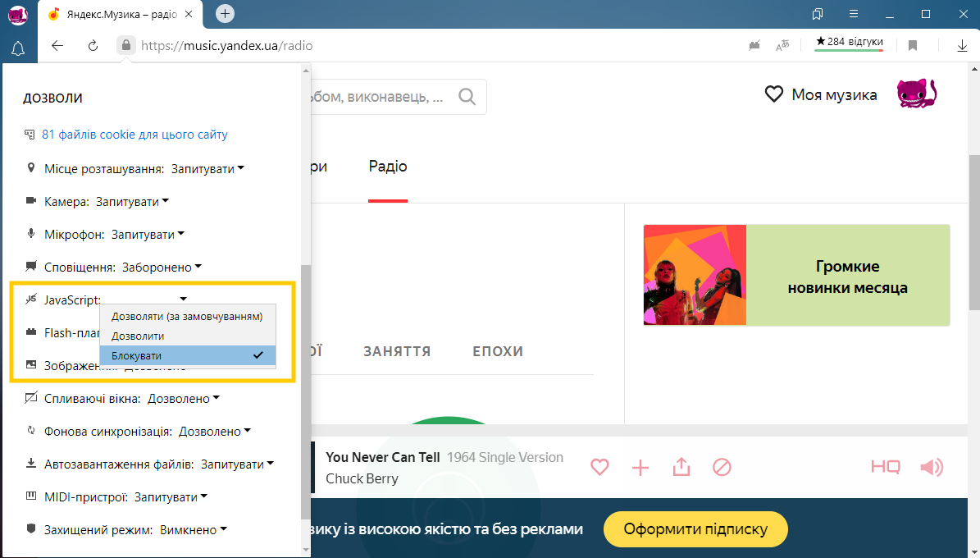Click the icon left of the translate icon
This screenshot has height=558, width=980.
click(x=754, y=45)
